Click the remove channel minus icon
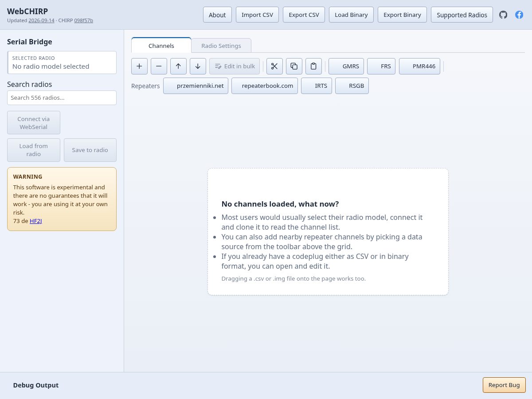 point(159,66)
